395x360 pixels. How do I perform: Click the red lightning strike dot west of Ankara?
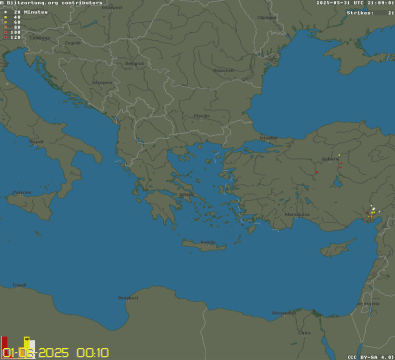(x=317, y=172)
